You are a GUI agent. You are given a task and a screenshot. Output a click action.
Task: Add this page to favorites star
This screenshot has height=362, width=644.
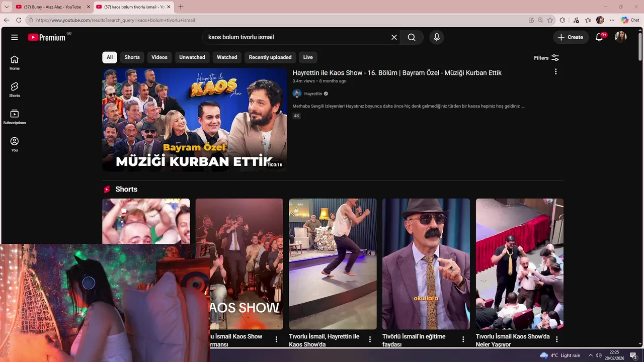point(550,20)
